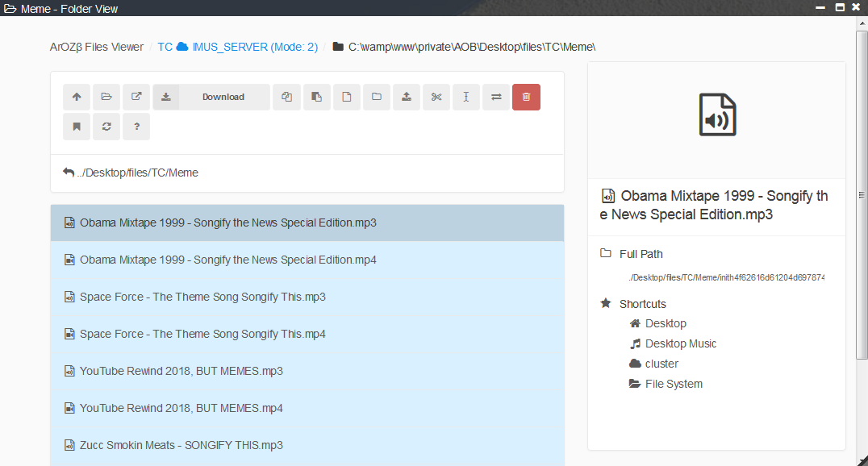
Task: Create a new folder with toolbar icon
Action: pyautogui.click(x=377, y=97)
